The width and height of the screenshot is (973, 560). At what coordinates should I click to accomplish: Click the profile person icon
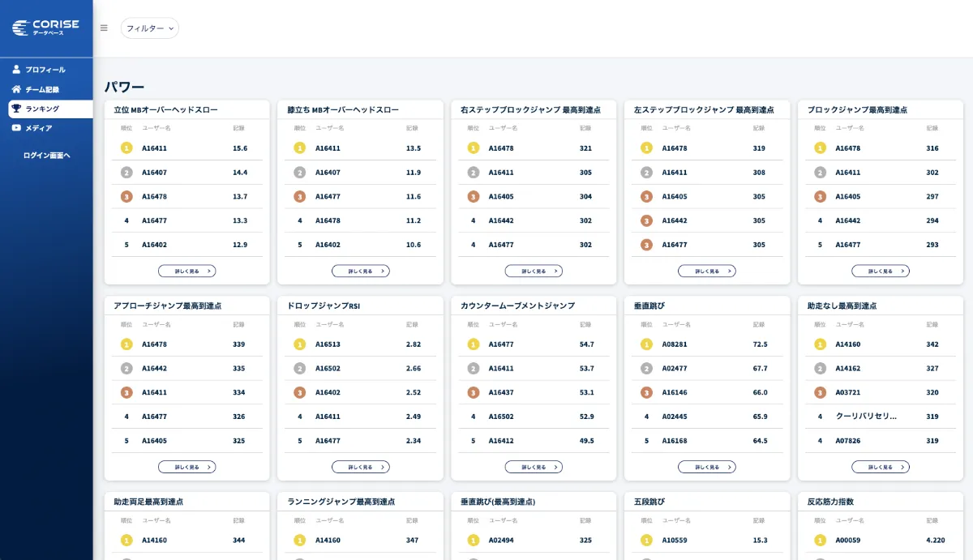(x=16, y=70)
